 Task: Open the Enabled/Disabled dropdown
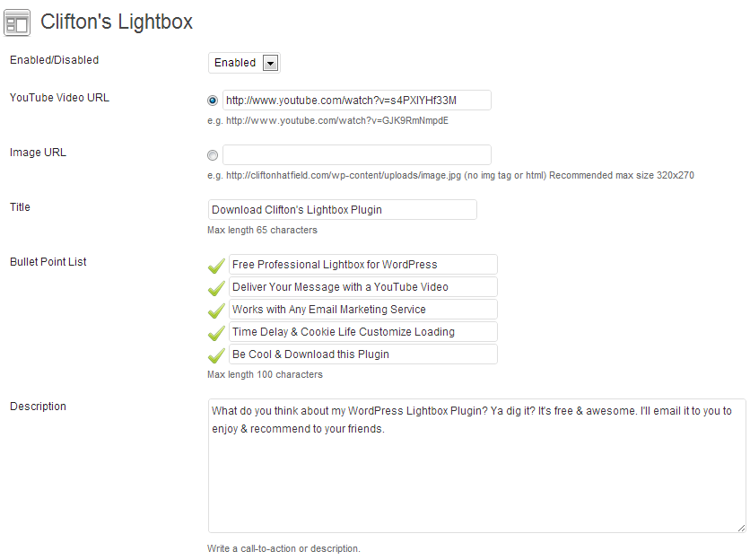[x=244, y=63]
